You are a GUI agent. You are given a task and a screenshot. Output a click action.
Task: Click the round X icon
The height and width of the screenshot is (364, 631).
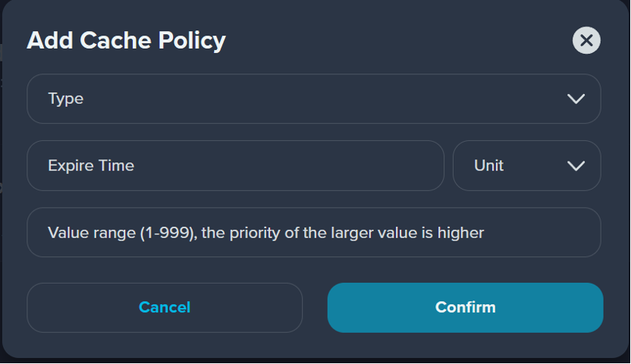tap(586, 40)
